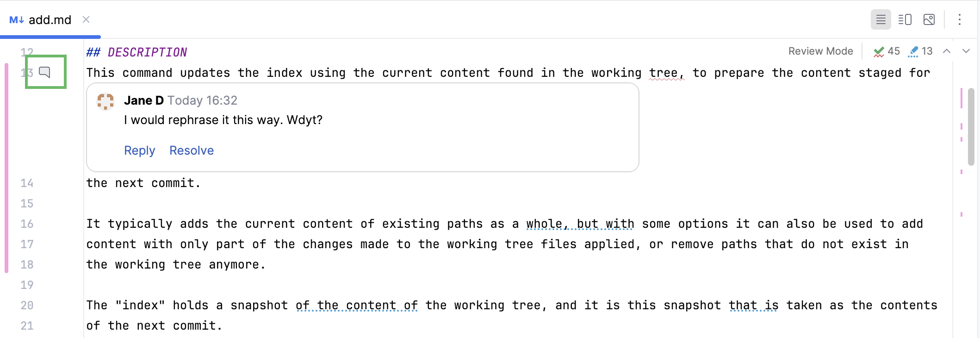
Task: Click the highlighted view mode toggle button
Action: tap(881, 19)
